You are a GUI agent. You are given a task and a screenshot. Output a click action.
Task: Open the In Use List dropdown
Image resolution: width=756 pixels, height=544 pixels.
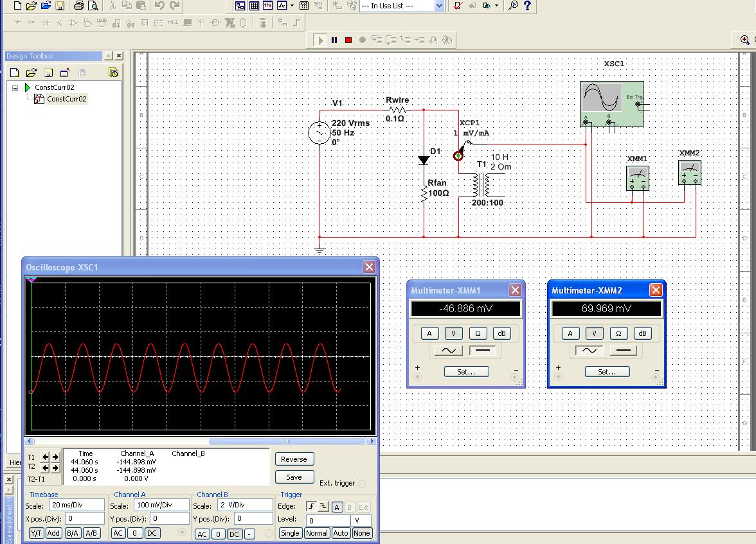click(439, 6)
